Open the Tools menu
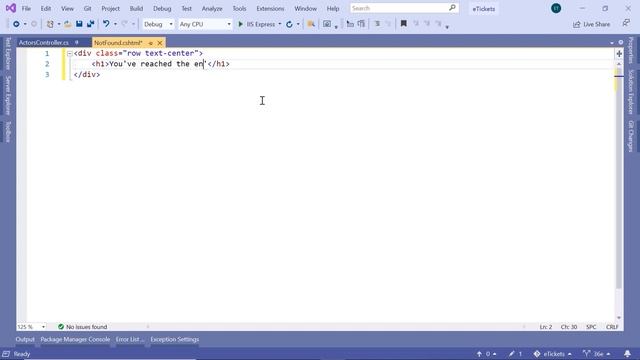Screen dimensions: 640x360 [x=239, y=8]
